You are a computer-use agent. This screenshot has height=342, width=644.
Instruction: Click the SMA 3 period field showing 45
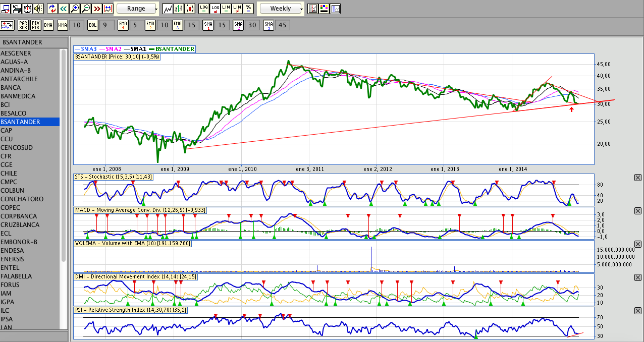point(282,25)
